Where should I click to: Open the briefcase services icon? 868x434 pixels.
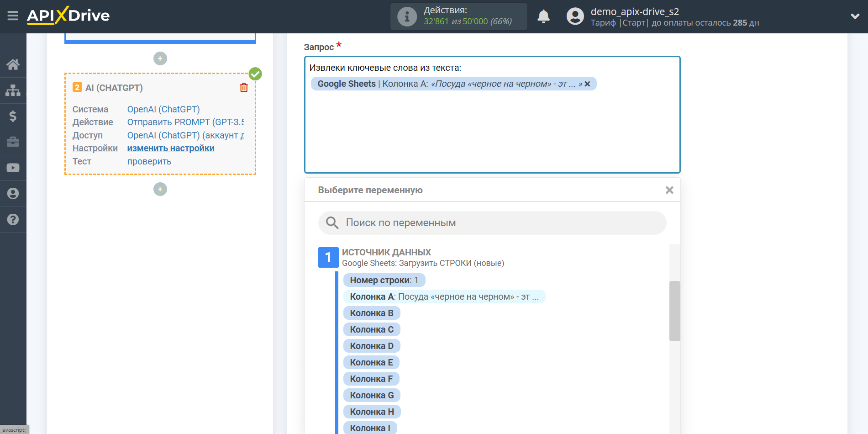coord(13,142)
